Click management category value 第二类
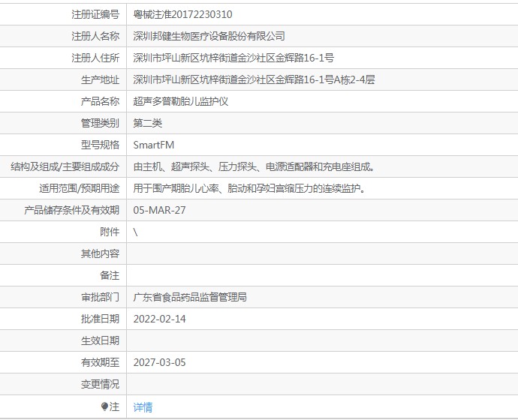This screenshot has width=518, height=420. [148, 123]
